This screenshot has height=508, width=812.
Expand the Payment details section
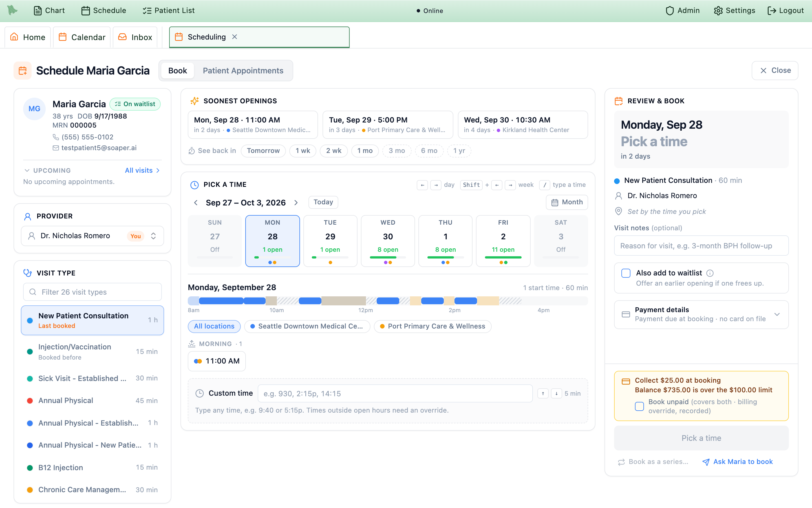tap(701, 314)
